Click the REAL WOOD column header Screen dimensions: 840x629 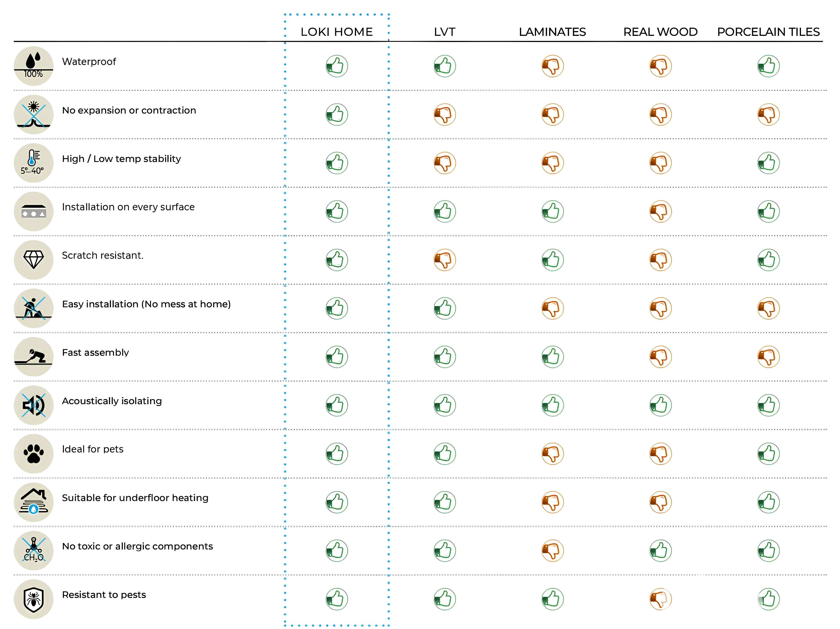(660, 32)
